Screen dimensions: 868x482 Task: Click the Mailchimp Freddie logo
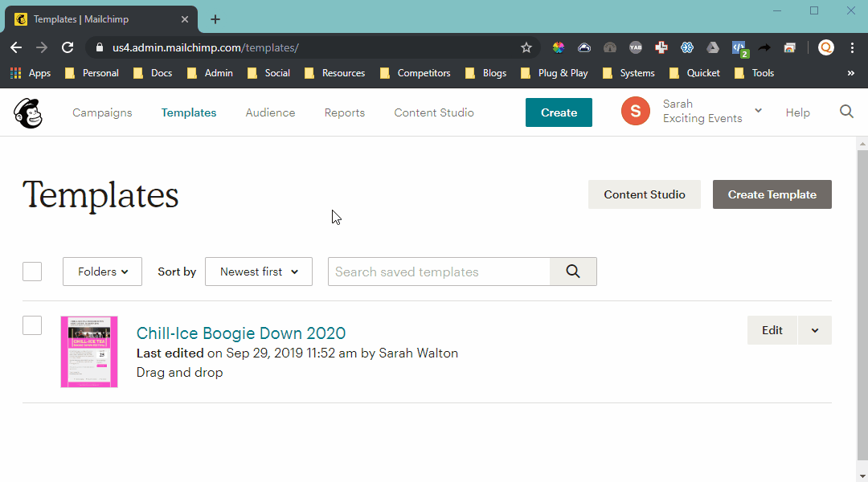[x=27, y=113]
